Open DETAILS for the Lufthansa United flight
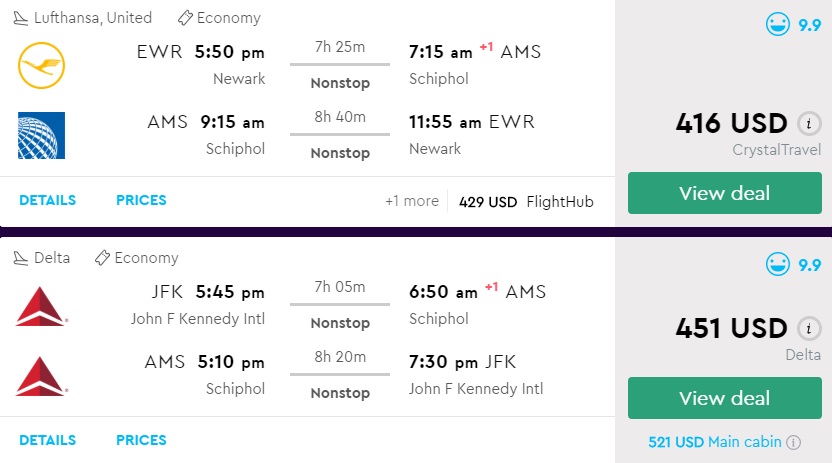 (47, 200)
